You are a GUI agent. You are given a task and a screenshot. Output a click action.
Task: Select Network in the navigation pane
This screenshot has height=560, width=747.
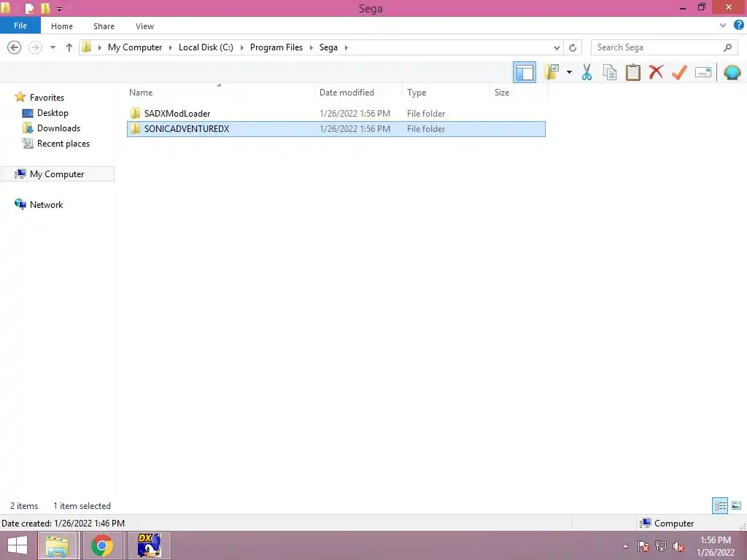[46, 204]
